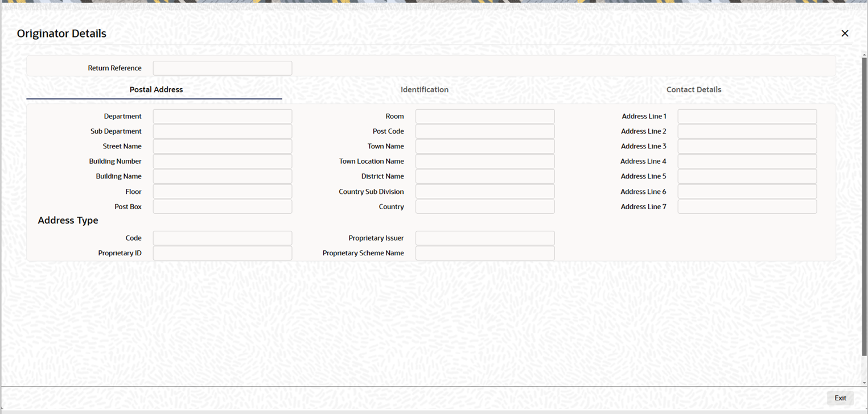Click the Address Line 1 field

click(x=747, y=117)
